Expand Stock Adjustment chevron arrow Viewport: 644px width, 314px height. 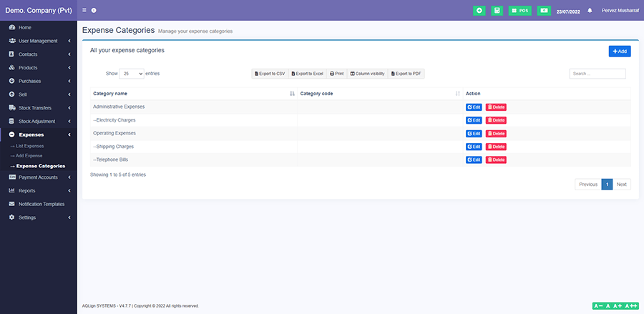[69, 122]
